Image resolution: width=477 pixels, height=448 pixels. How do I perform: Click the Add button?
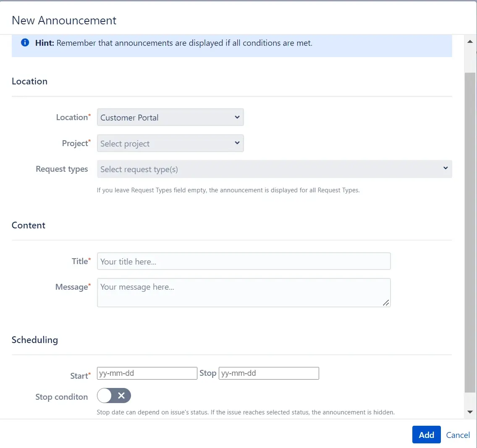click(x=426, y=435)
